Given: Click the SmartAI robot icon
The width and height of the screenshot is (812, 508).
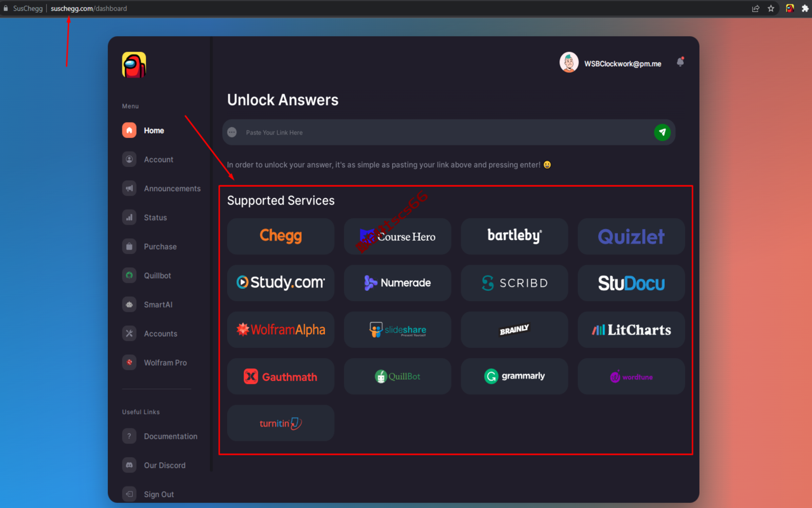Looking at the screenshot, I should [x=129, y=305].
